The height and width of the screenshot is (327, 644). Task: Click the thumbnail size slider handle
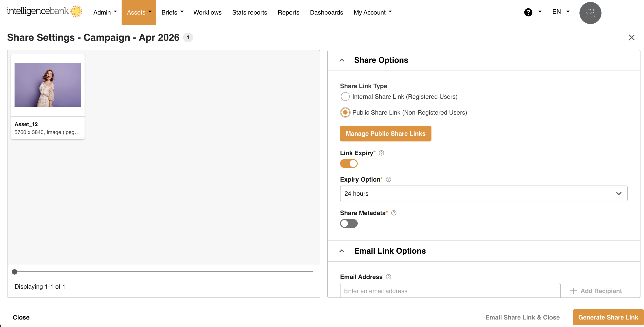coord(15,272)
